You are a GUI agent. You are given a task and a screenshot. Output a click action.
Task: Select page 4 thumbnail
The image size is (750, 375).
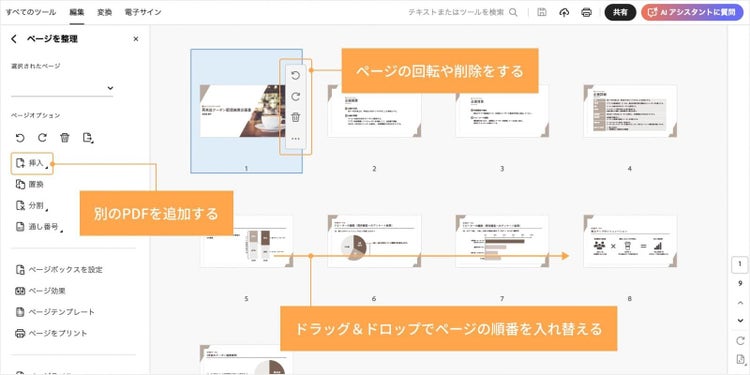coord(630,111)
